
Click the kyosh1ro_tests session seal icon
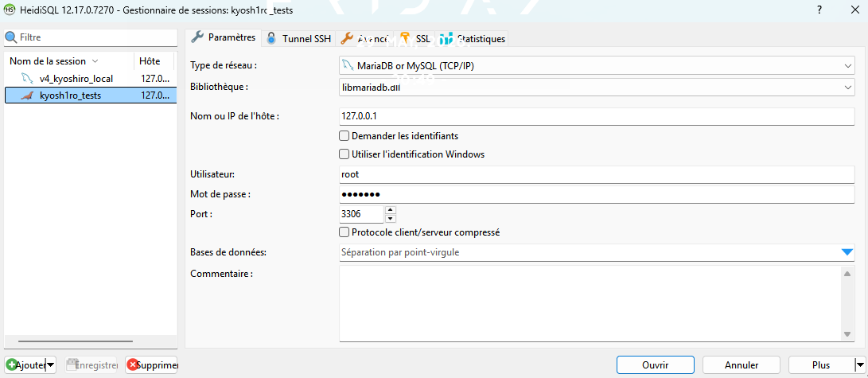tap(27, 95)
